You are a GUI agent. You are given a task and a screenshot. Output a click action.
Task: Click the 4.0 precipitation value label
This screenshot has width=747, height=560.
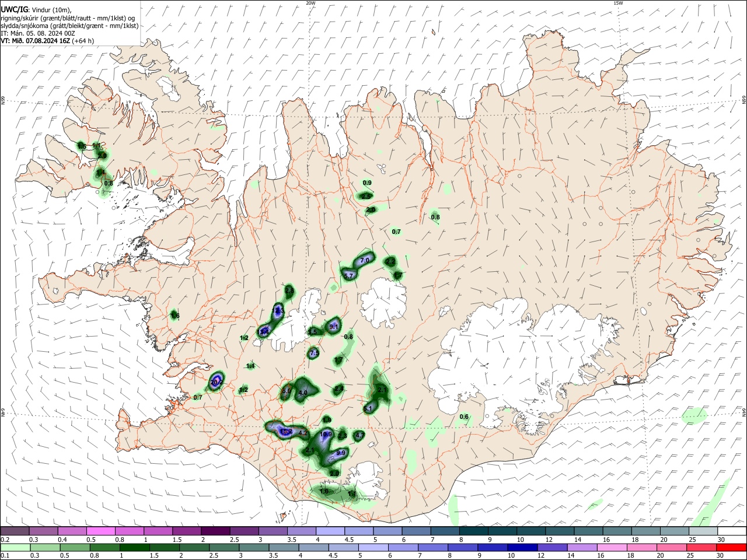tap(303, 393)
